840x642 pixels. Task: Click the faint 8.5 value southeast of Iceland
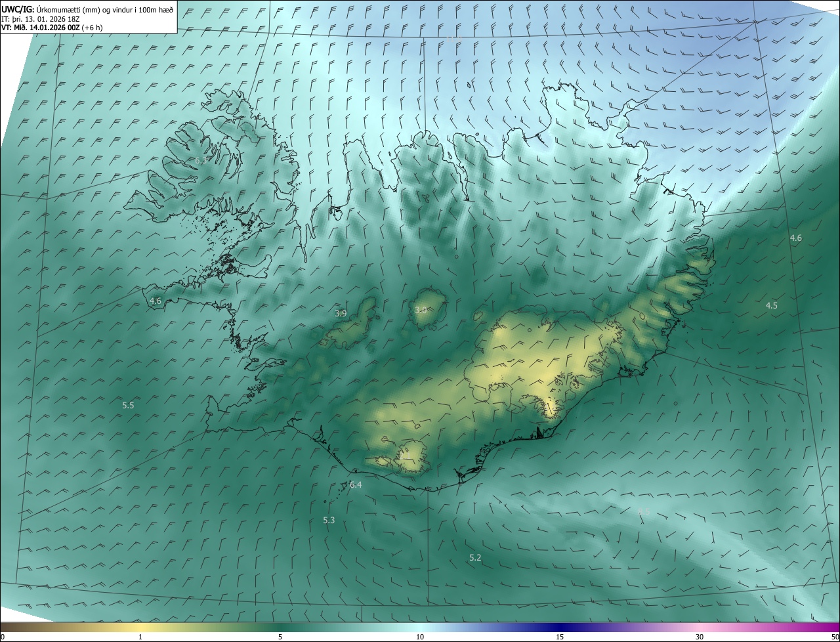644,511
